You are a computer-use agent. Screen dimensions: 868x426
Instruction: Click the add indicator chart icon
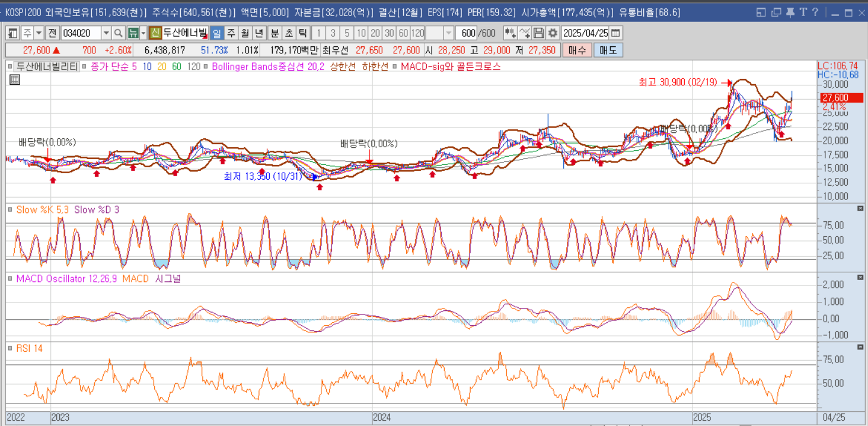tap(510, 33)
